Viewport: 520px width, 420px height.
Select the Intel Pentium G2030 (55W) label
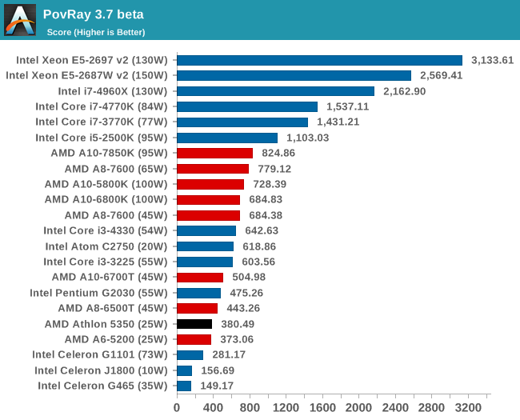point(98,293)
